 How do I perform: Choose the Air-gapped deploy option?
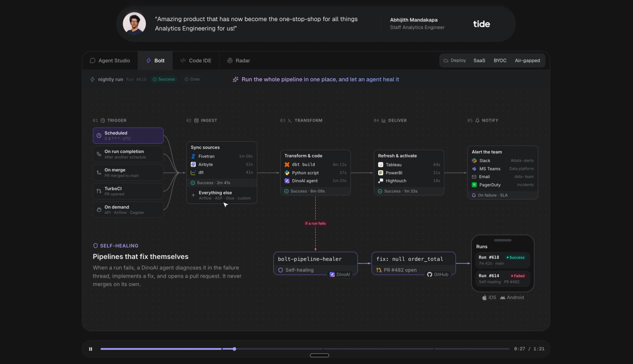tap(527, 61)
